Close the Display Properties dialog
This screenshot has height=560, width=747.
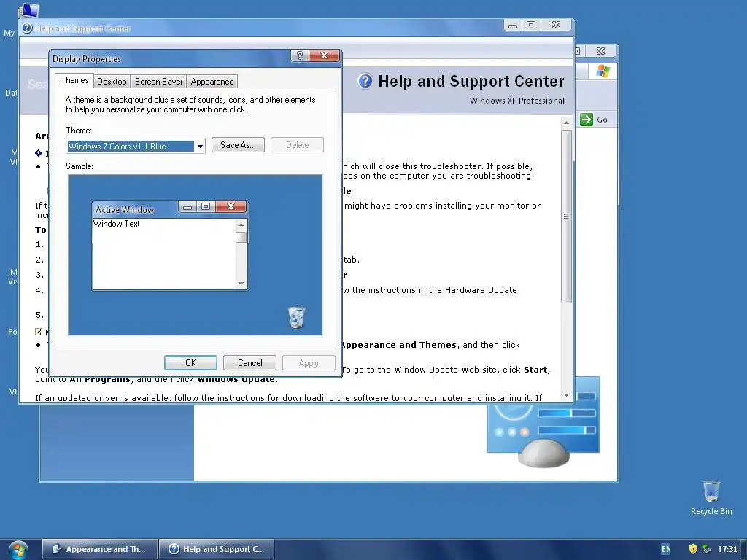pos(325,55)
